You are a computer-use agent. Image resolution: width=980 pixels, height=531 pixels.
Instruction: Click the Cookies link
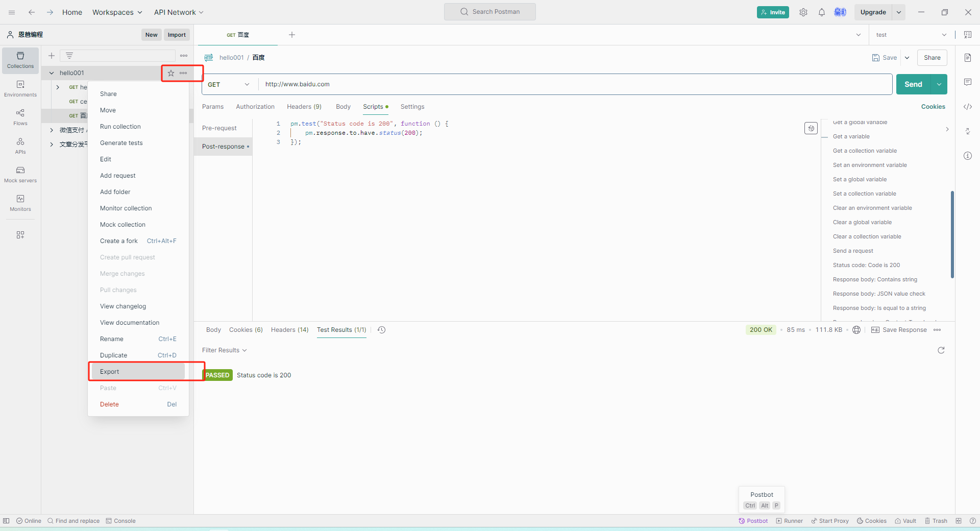coord(933,107)
